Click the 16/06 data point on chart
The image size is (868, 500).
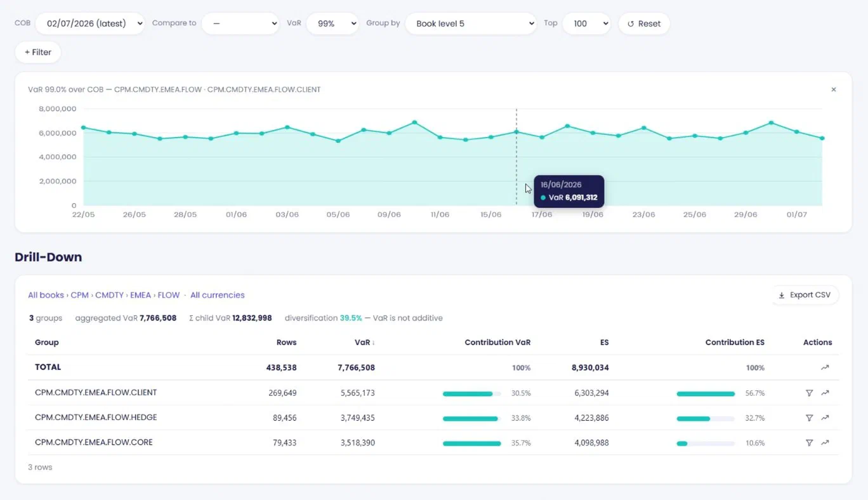point(516,132)
